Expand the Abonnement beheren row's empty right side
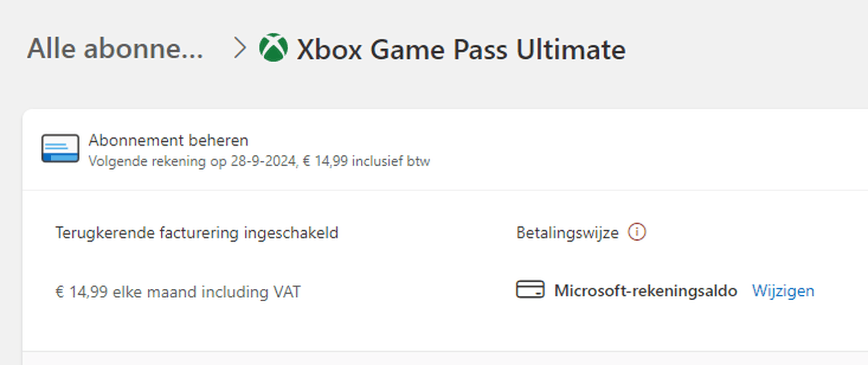868x365 pixels. (x=647, y=149)
